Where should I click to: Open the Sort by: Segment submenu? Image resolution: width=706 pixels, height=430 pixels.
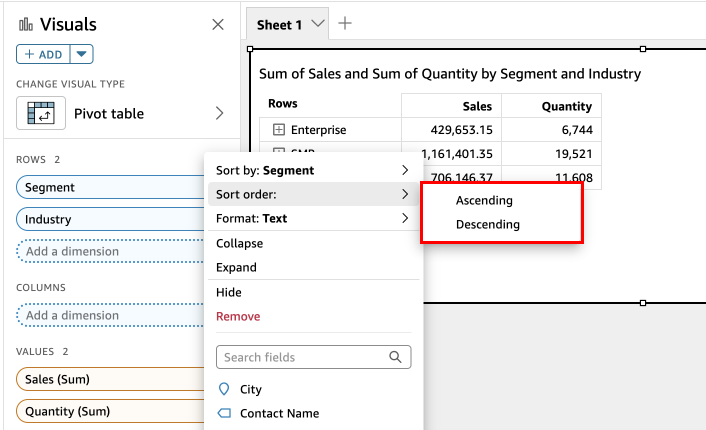pyautogui.click(x=312, y=170)
